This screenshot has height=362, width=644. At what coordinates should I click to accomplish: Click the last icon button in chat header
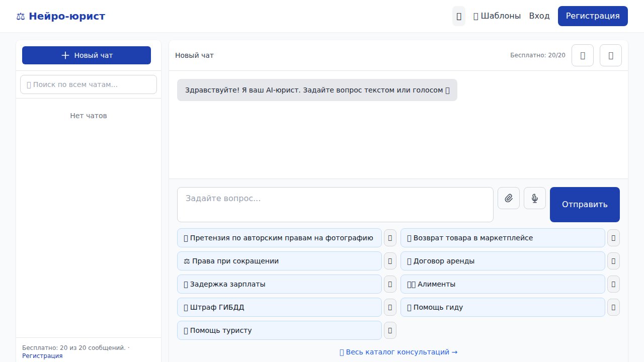pos(611,55)
